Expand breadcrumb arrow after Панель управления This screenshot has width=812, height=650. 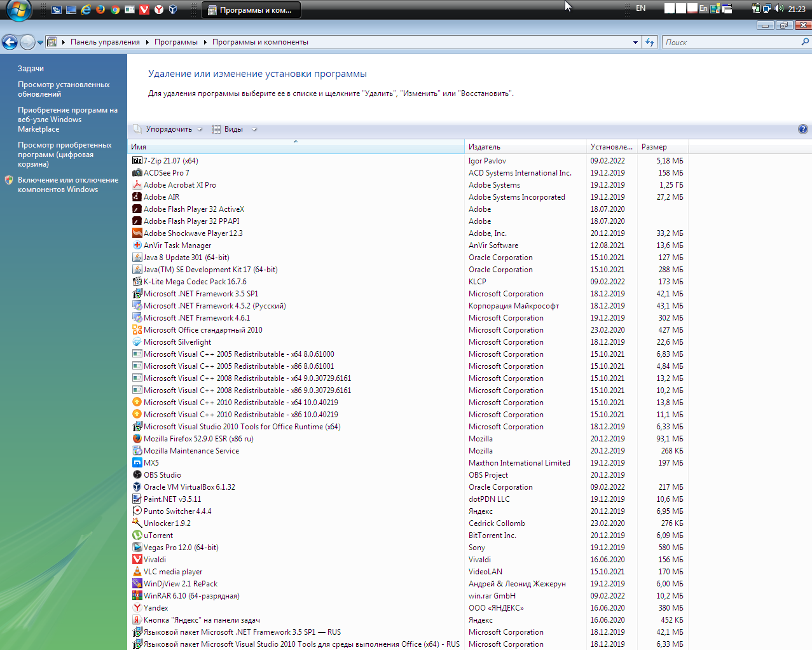(147, 42)
